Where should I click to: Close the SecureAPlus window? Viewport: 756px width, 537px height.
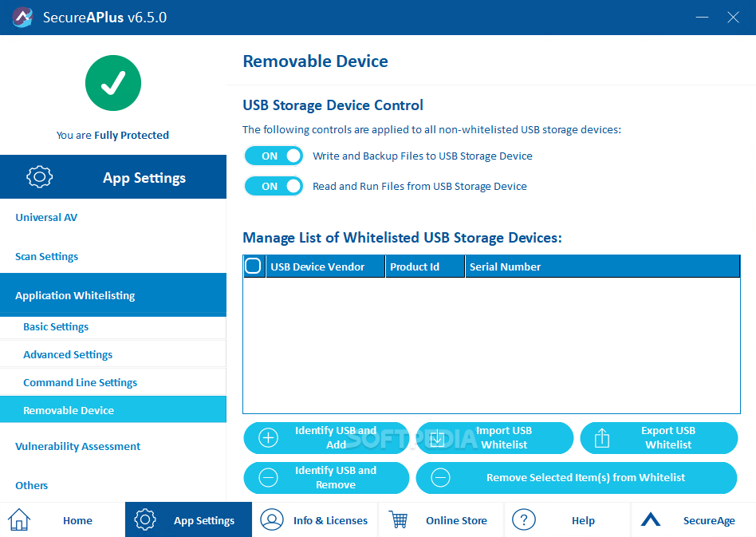[733, 18]
